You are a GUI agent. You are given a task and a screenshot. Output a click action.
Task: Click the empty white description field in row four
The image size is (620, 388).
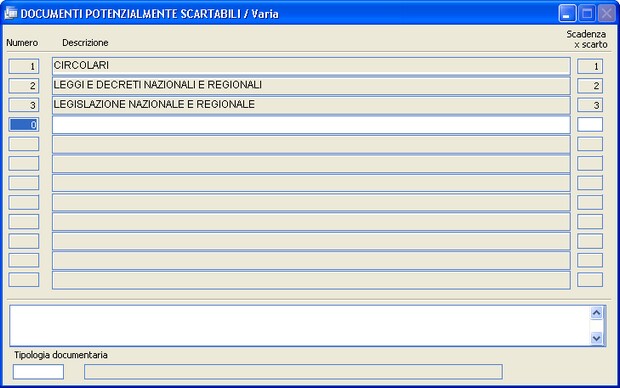(311, 125)
